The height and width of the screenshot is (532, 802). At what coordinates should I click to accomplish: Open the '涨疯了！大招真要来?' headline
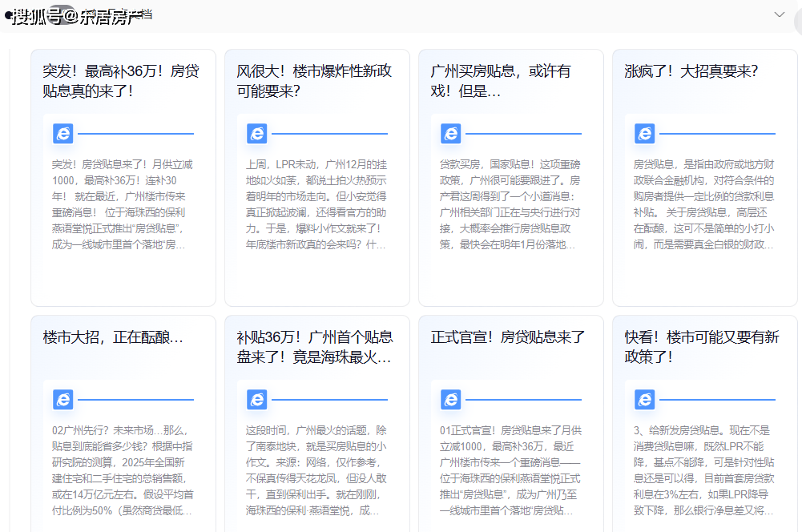click(691, 71)
